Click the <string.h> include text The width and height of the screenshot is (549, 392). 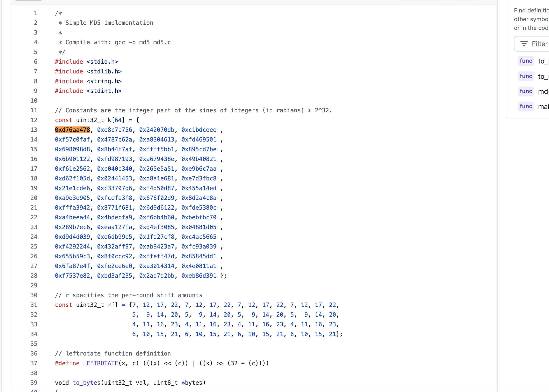(104, 81)
